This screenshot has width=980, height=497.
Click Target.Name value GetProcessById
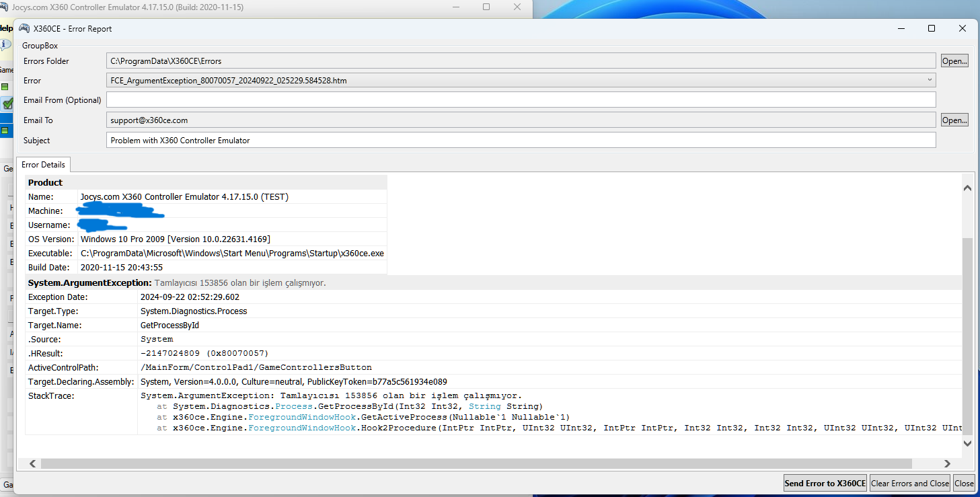tap(169, 325)
